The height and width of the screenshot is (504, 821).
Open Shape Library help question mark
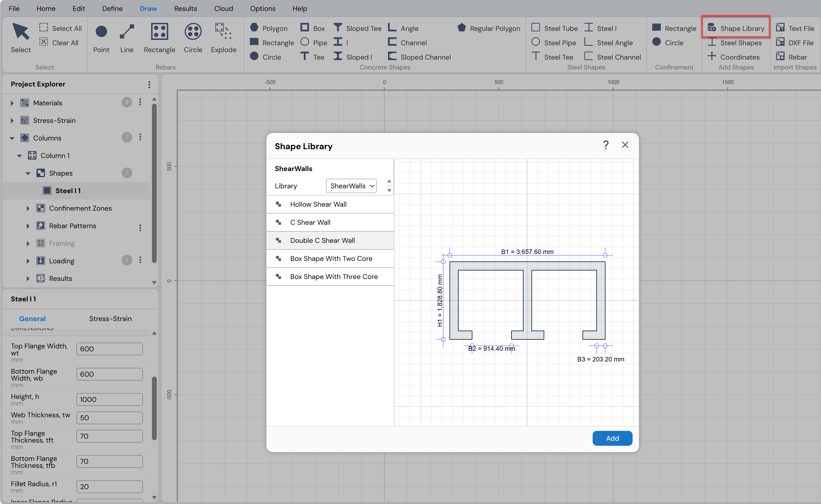606,145
